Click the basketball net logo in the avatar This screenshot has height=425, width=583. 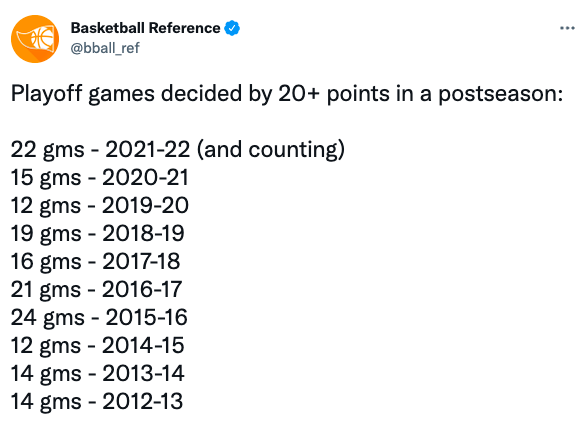pos(39,39)
